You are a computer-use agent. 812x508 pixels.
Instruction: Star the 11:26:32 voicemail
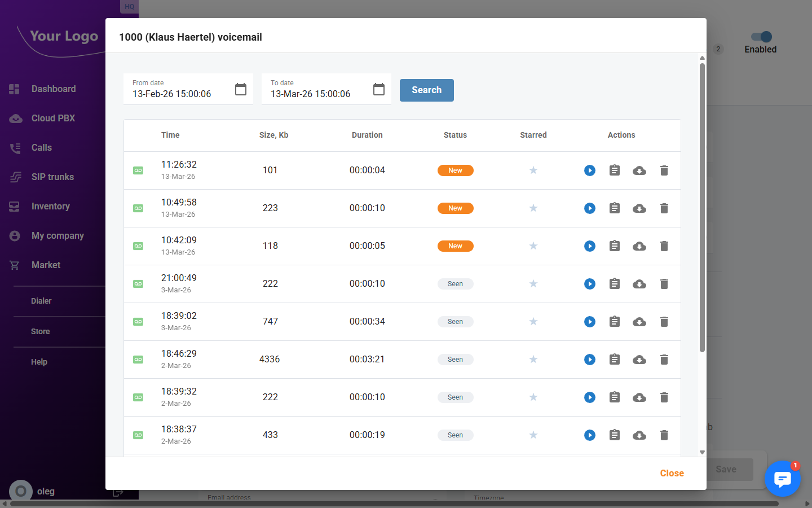(533, 170)
